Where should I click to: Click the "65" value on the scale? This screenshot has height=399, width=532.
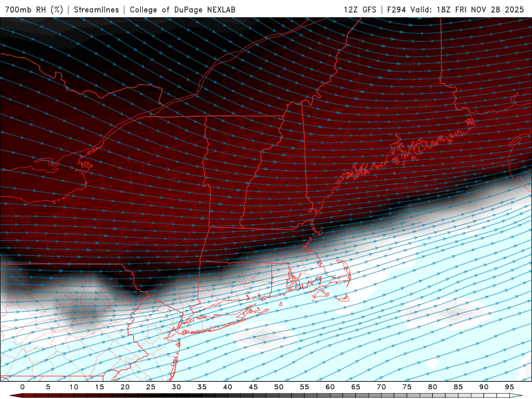(356, 387)
